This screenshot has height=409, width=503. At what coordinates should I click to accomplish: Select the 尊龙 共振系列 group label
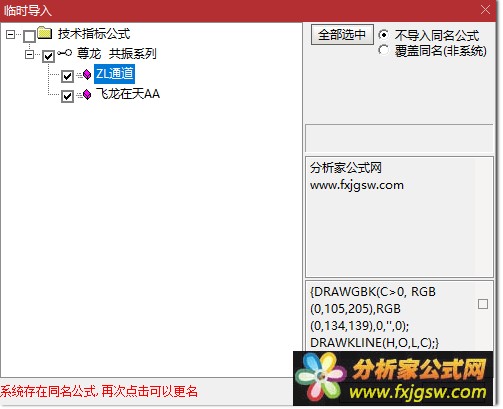pyautogui.click(x=116, y=53)
